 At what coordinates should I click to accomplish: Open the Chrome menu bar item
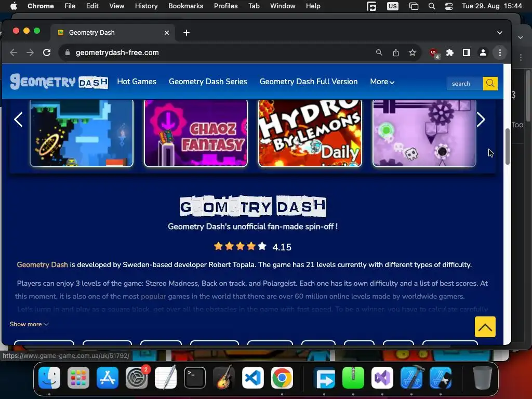click(x=41, y=6)
